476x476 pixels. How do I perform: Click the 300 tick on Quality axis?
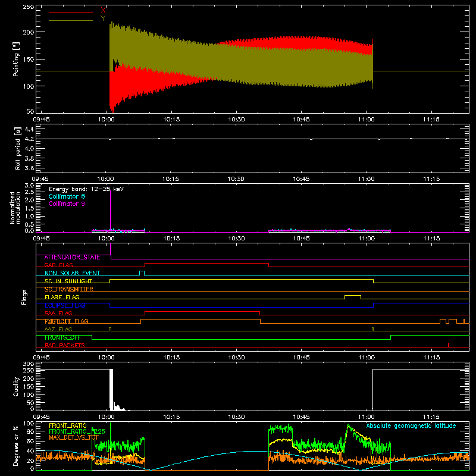pos(29,364)
